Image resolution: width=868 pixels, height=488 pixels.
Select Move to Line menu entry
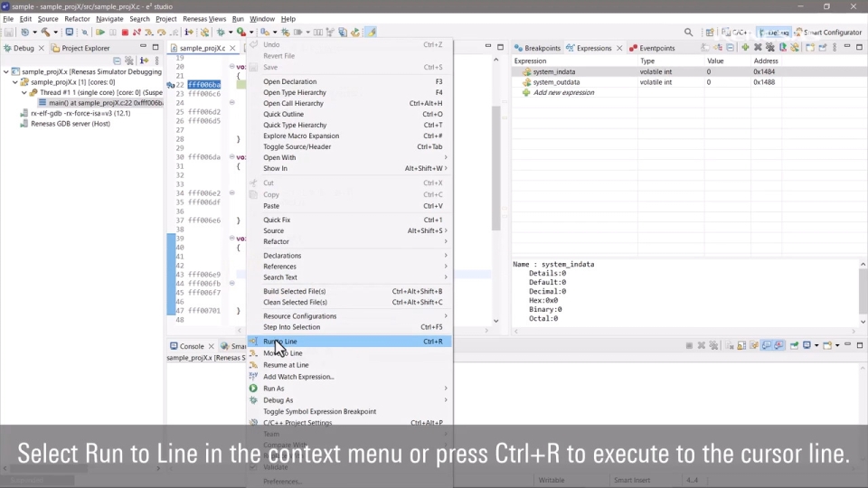pos(350,353)
